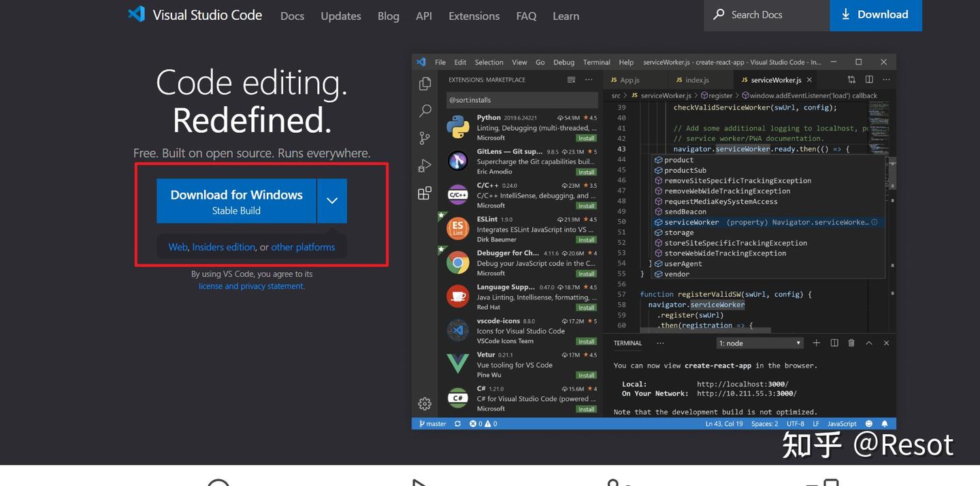Switch to the App.js tab
Image resolution: width=980 pixels, height=486 pixels.
click(x=631, y=80)
